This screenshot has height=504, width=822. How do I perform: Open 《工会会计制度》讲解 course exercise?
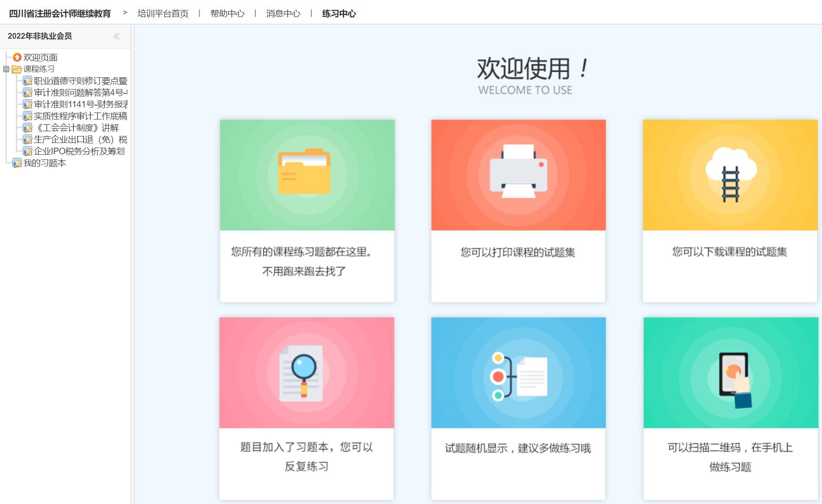point(76,128)
